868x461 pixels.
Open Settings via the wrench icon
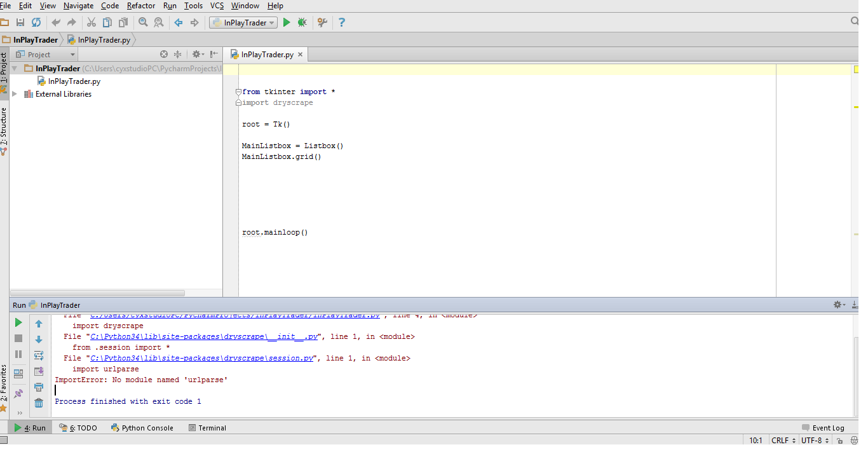click(322, 22)
